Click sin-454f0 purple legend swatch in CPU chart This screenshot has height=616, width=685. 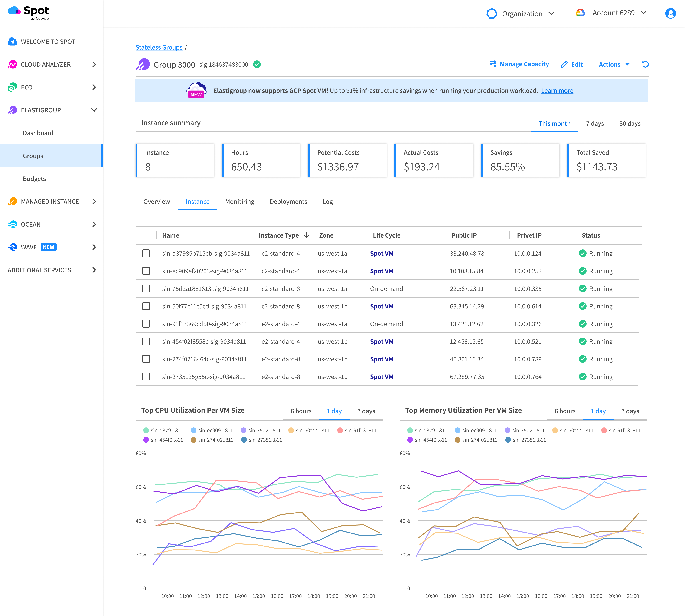pos(146,440)
